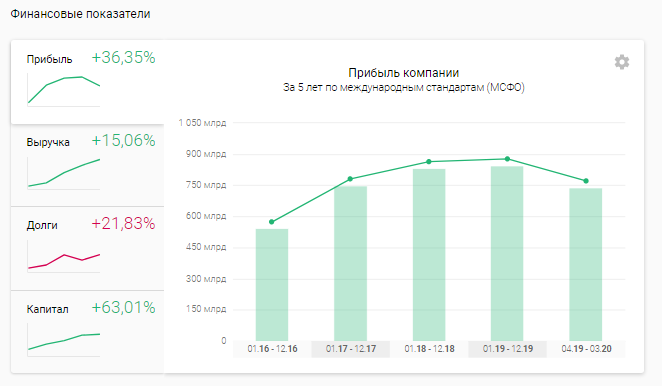Click the 01.19 - 12.19 period label
662x386 pixels.
click(508, 349)
